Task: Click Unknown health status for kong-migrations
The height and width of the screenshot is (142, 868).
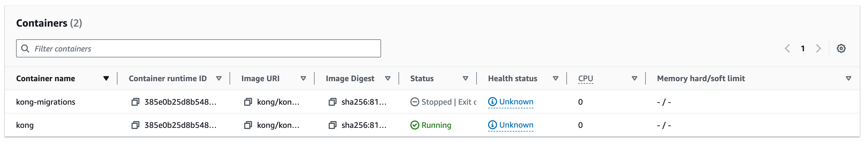Action: point(511,102)
